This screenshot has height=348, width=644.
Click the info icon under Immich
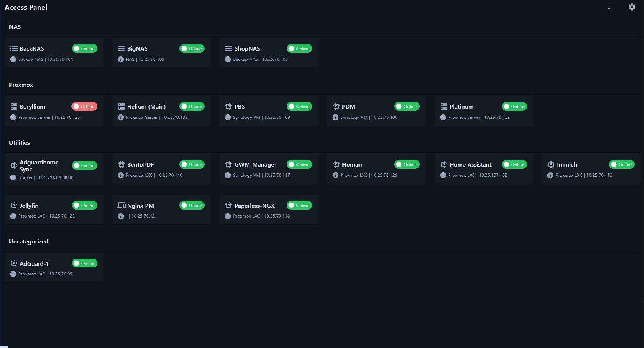click(x=550, y=175)
